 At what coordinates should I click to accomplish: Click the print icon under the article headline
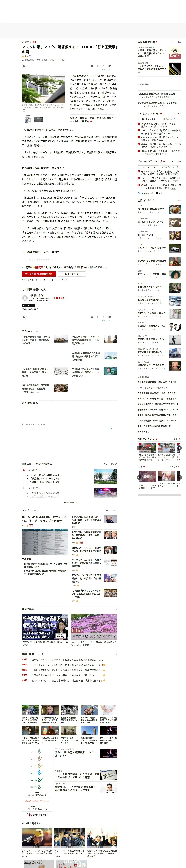coord(24,66)
